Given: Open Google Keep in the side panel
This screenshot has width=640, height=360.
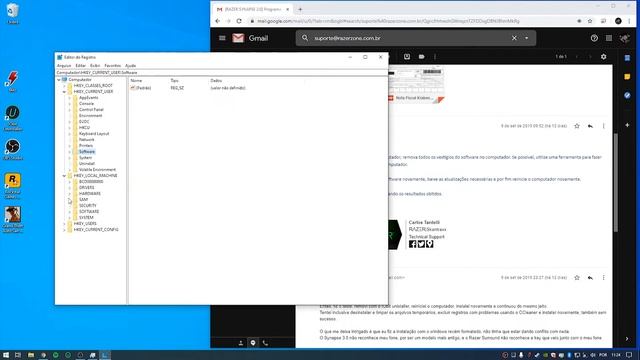Looking at the screenshot, I should pos(627,77).
